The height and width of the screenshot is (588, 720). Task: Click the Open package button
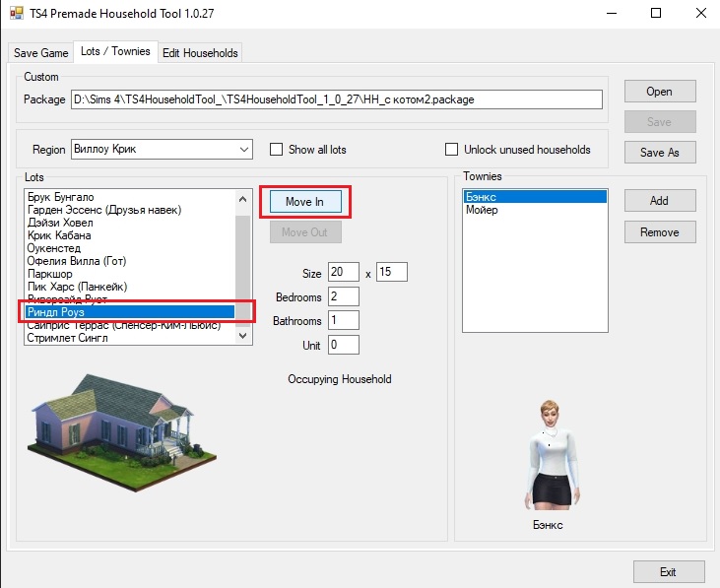pos(659,92)
